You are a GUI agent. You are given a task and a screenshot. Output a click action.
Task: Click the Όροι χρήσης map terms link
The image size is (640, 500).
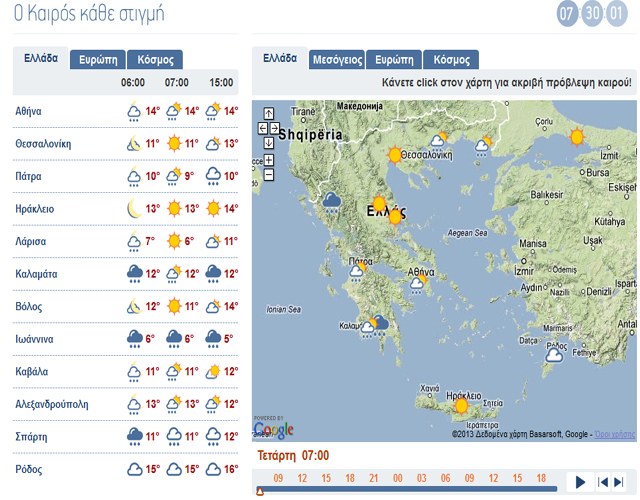614,435
